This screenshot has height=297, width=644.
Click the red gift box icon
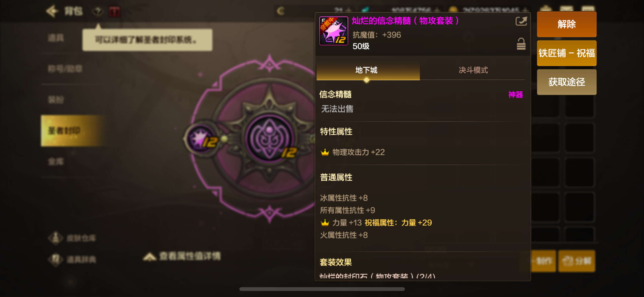tap(114, 11)
